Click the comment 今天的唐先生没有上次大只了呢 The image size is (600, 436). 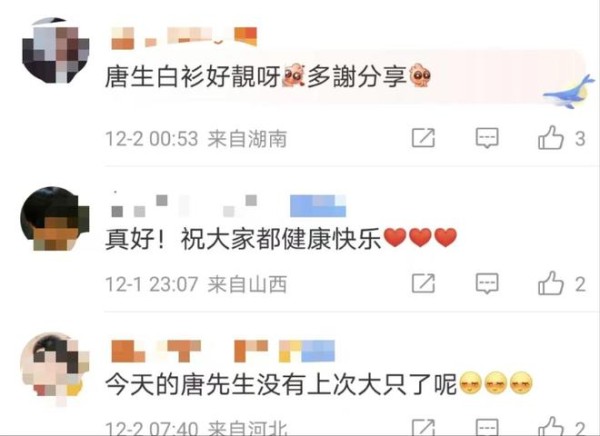281,384
